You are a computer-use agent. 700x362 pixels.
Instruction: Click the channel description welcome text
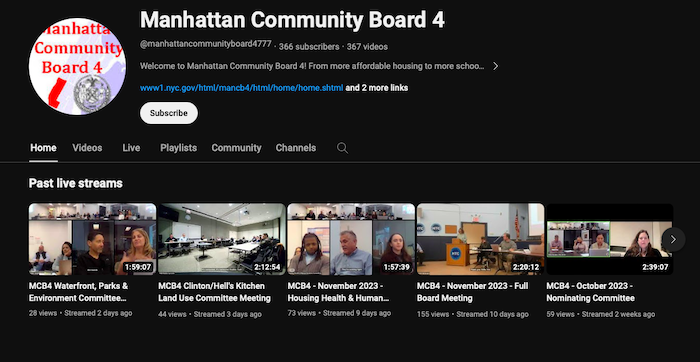tap(312, 66)
